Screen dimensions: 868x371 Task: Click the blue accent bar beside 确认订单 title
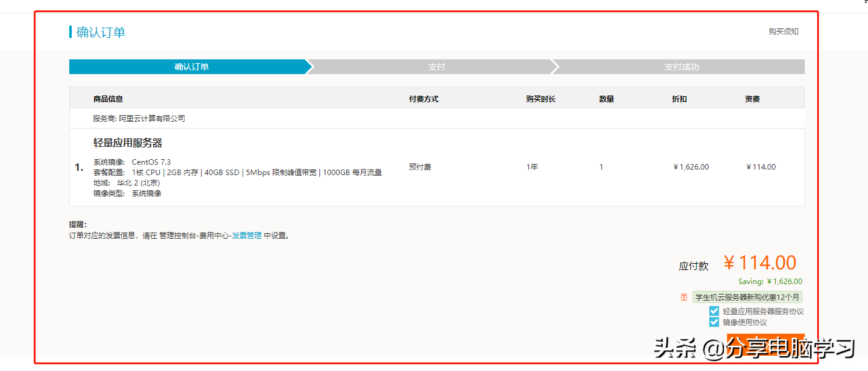(70, 31)
